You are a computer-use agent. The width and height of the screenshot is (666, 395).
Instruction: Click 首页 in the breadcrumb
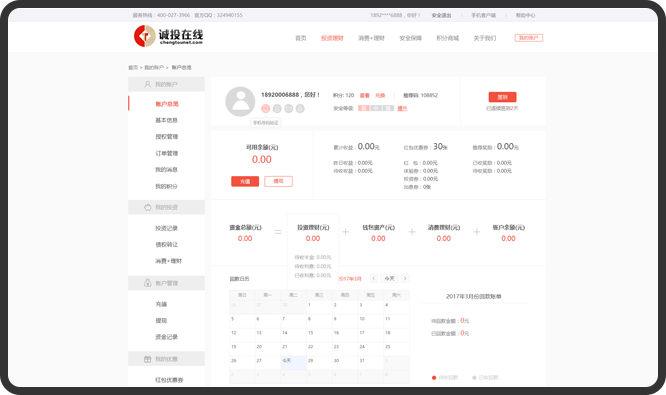(x=133, y=68)
